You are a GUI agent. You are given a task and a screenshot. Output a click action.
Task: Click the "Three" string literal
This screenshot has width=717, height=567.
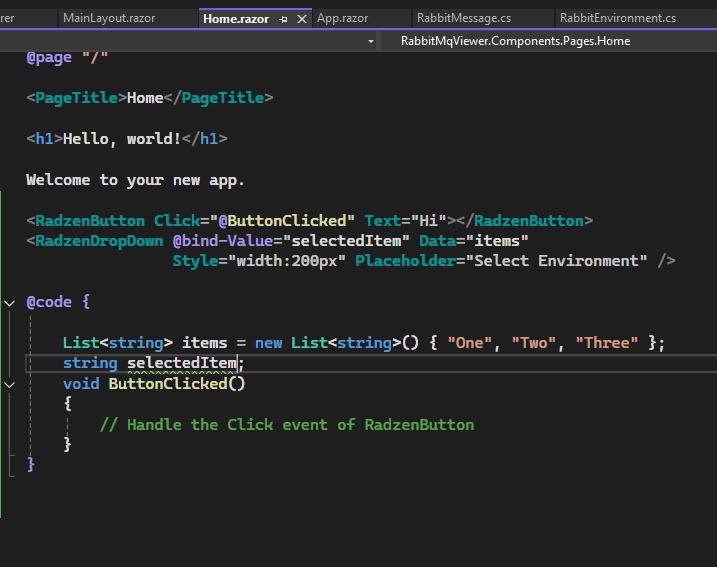[x=607, y=343]
